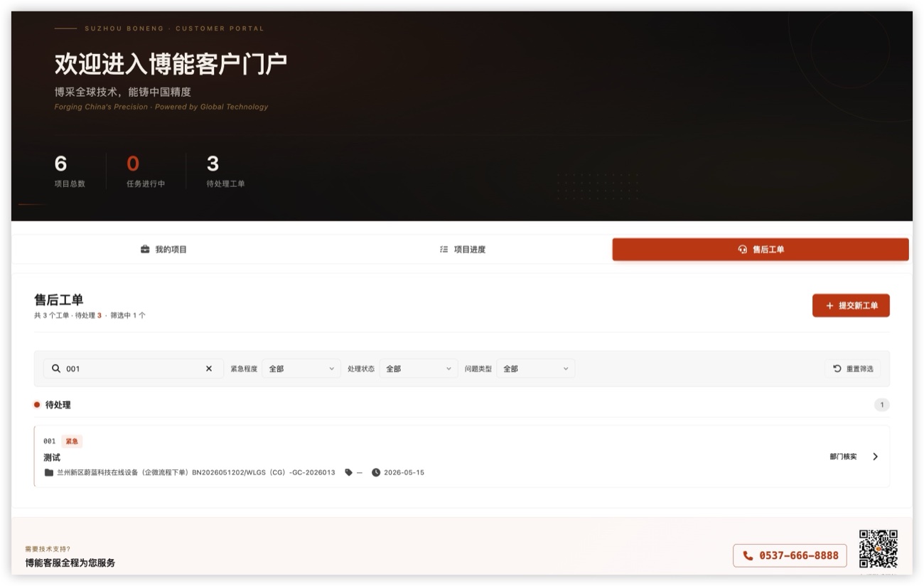
Task: Click the 待处理 group header
Action: click(462, 405)
